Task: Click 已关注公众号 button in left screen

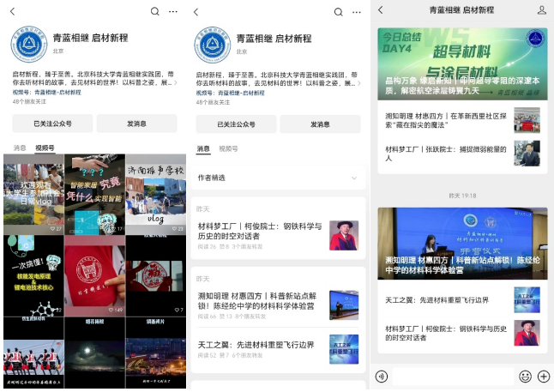Action: pyautogui.click(x=52, y=124)
